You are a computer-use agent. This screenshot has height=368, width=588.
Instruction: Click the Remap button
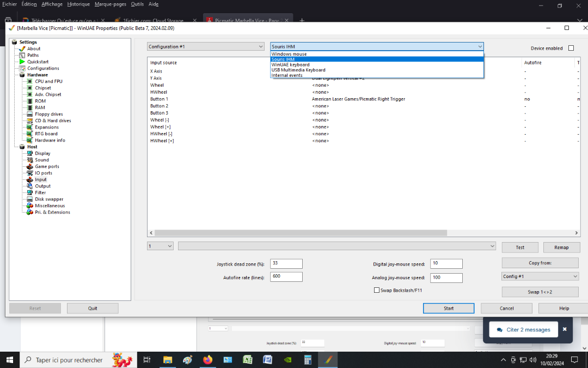[x=561, y=248]
